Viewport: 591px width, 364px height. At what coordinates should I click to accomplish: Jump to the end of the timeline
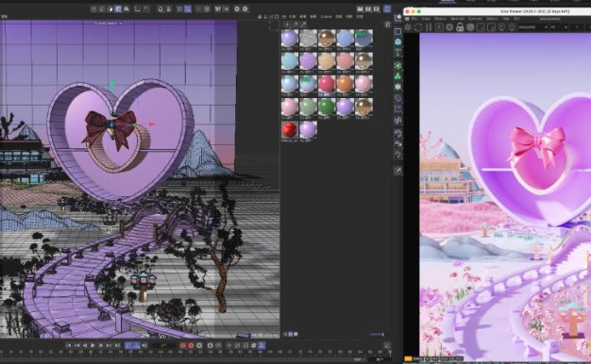118,345
